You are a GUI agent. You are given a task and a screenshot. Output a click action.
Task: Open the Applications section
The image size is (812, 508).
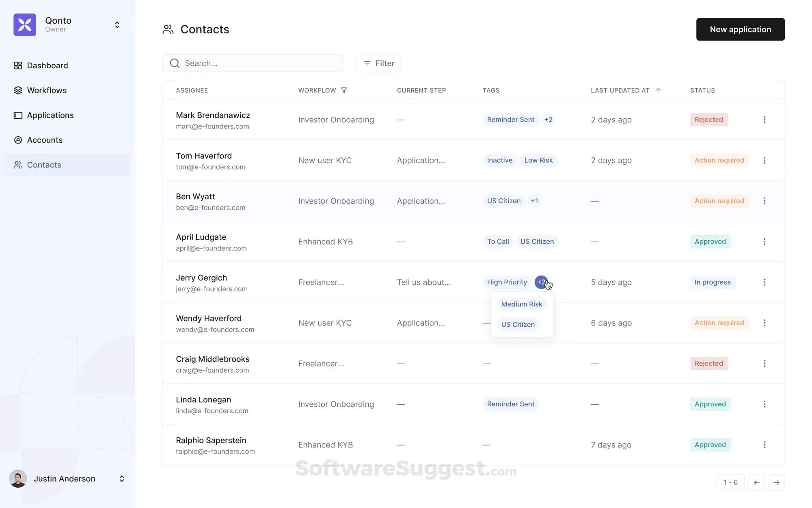pyautogui.click(x=50, y=115)
